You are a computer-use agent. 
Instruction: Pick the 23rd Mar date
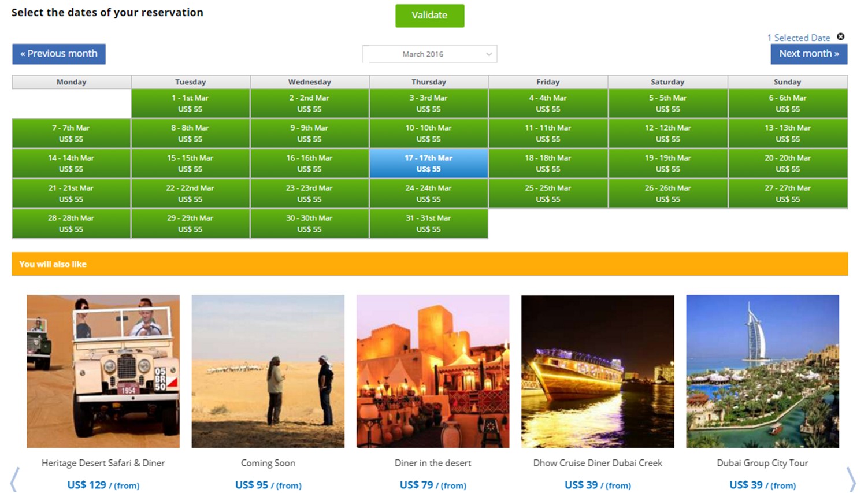point(309,194)
